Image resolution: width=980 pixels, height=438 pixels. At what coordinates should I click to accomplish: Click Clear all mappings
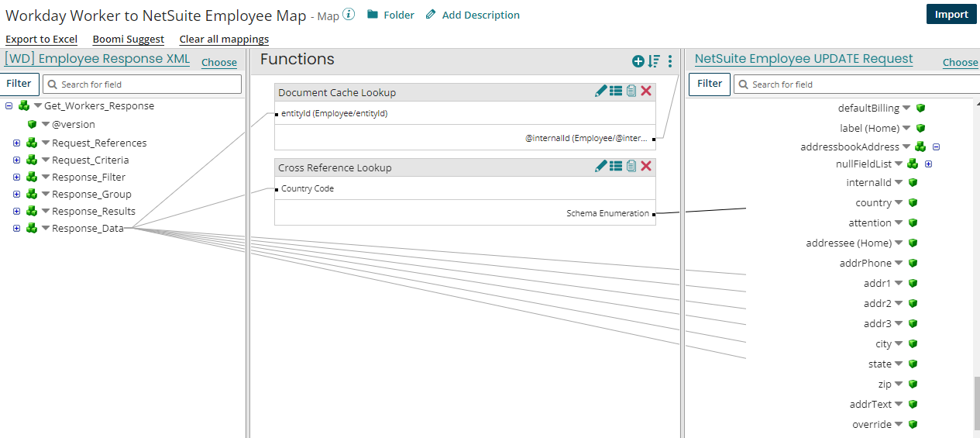click(225, 39)
